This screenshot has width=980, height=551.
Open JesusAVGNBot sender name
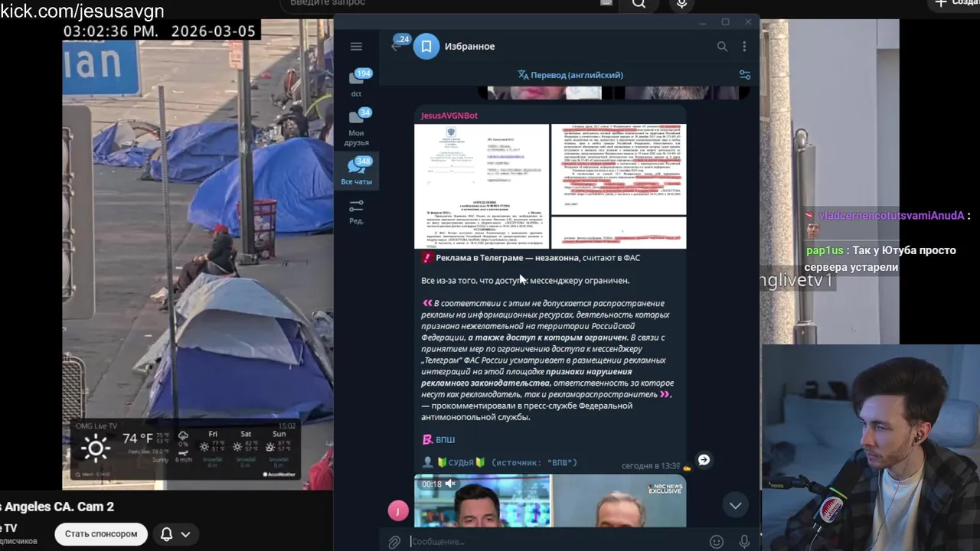(x=449, y=116)
